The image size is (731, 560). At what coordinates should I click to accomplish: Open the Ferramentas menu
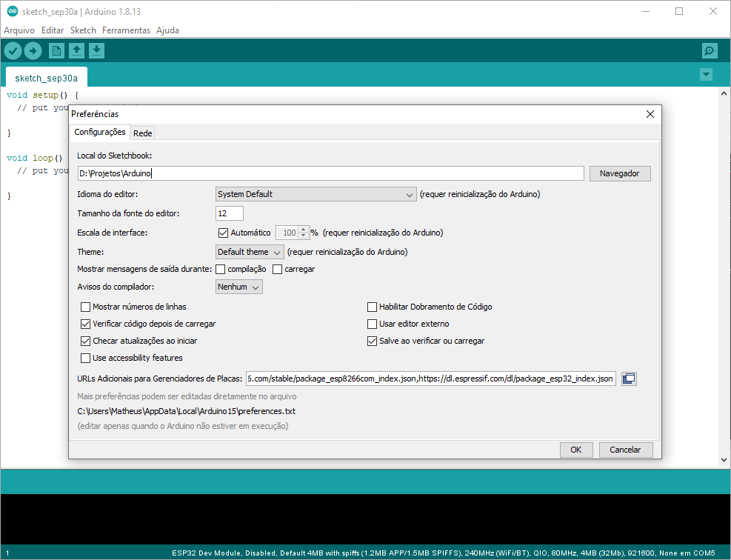(x=126, y=30)
